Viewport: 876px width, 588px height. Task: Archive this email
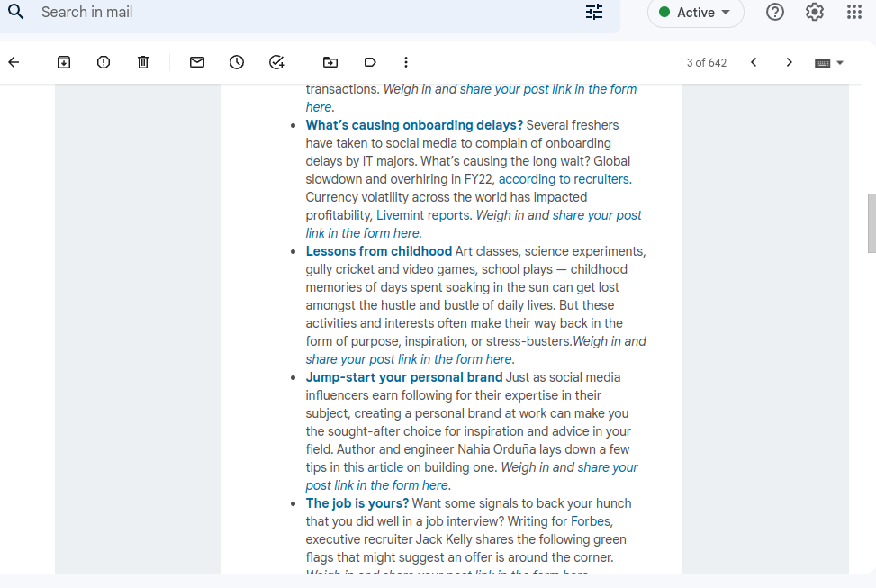tap(64, 62)
